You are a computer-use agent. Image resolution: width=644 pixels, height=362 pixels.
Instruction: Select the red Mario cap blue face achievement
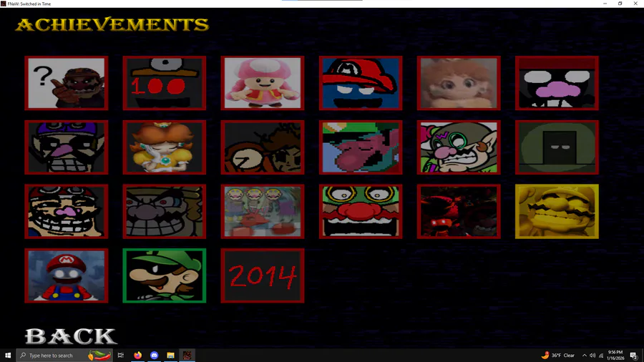coord(361,83)
